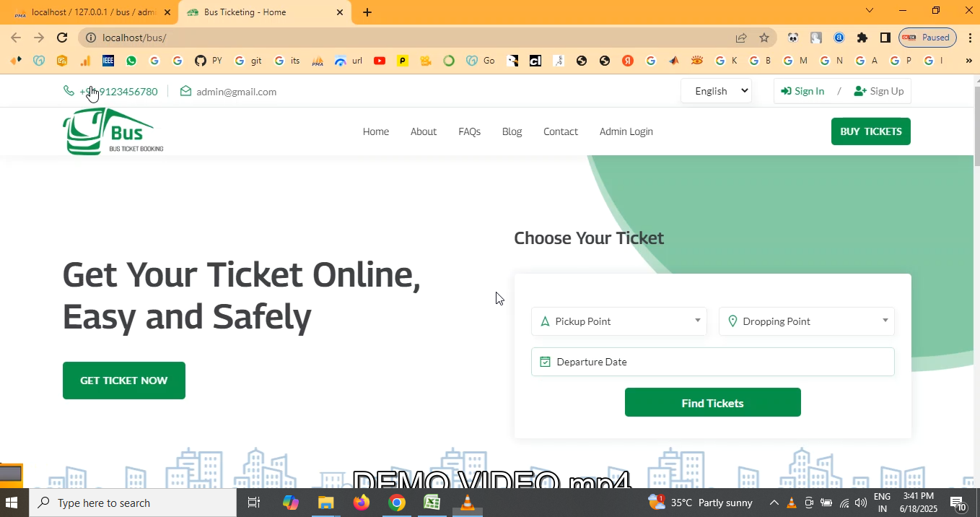Expand the Pickup Point dropdown
The height and width of the screenshot is (517, 980).
point(619,321)
